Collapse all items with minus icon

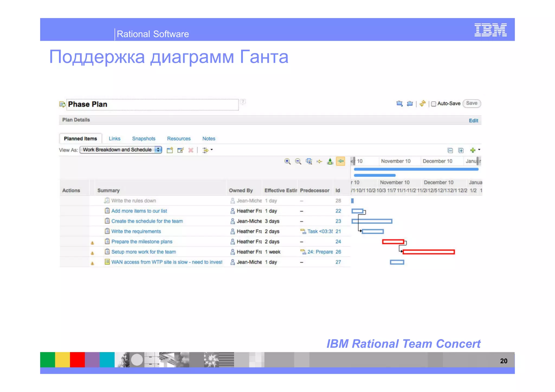pyautogui.click(x=450, y=151)
